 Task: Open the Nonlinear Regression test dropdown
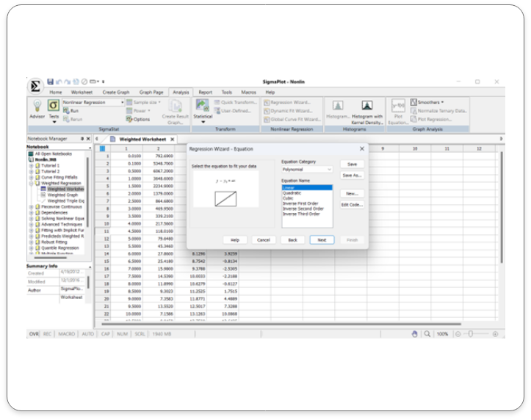click(93, 102)
